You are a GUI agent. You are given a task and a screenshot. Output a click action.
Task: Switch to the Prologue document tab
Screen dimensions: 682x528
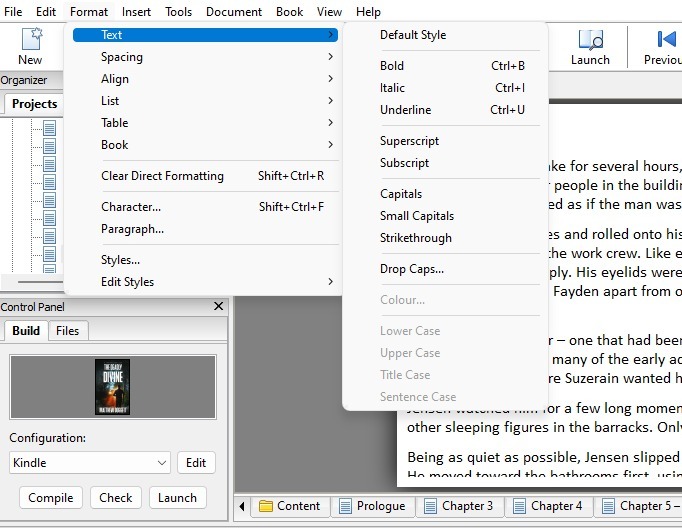[372, 506]
